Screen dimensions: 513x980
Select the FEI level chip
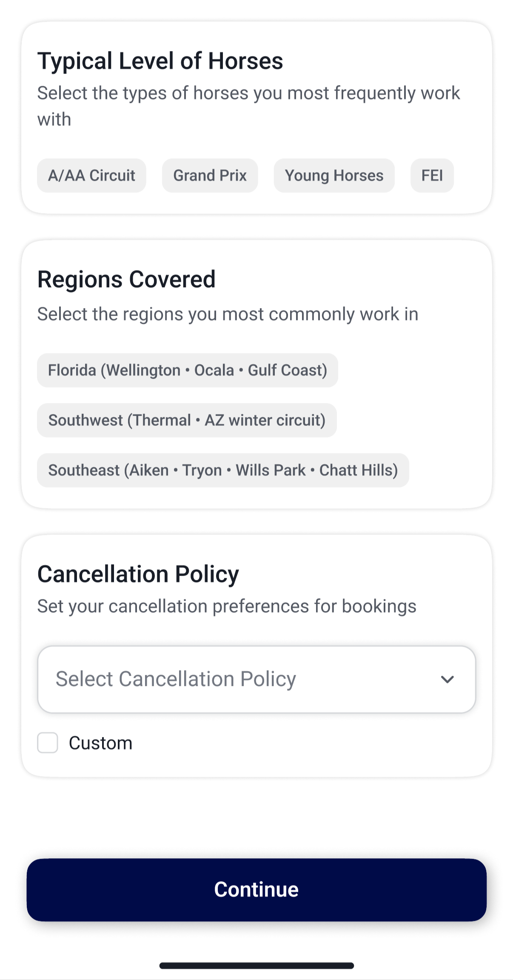(432, 175)
